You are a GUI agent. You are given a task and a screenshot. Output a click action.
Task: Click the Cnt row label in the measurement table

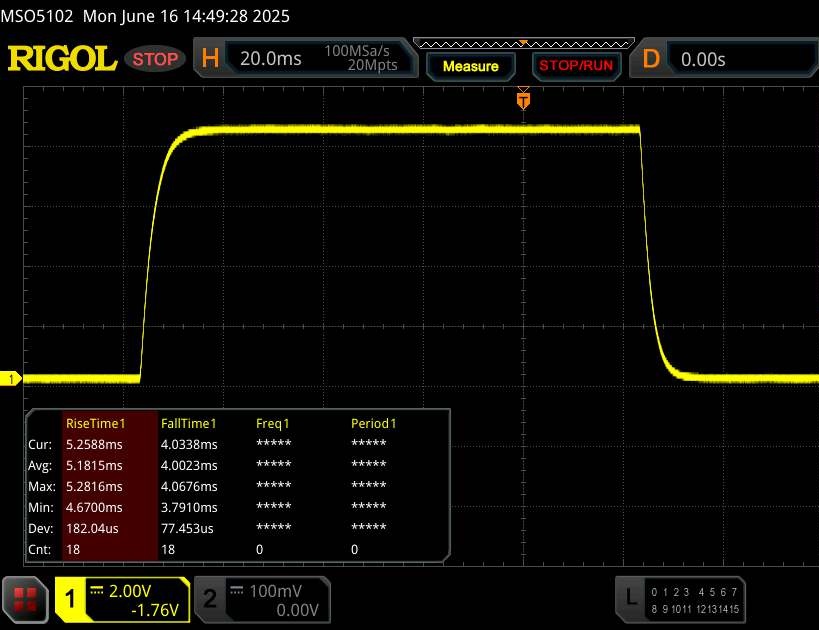point(39,550)
